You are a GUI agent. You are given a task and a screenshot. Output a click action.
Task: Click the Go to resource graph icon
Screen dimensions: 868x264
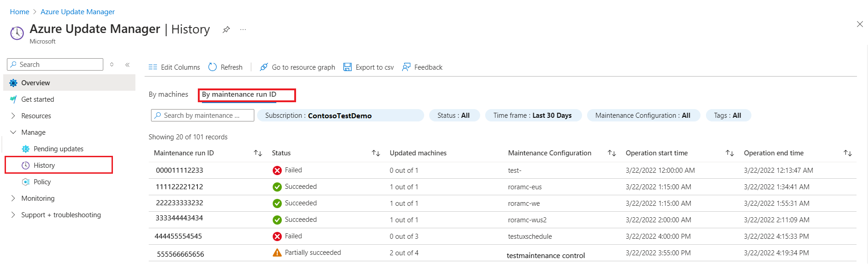[264, 67]
